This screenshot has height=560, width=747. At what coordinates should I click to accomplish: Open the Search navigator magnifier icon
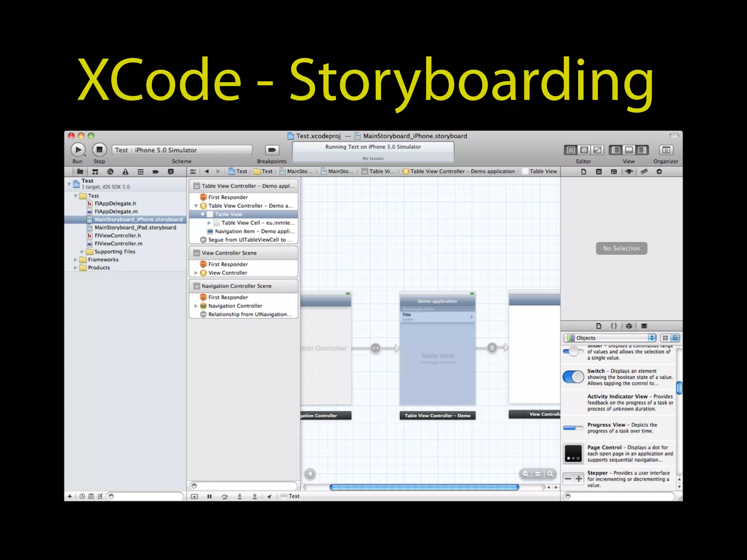coord(110,172)
